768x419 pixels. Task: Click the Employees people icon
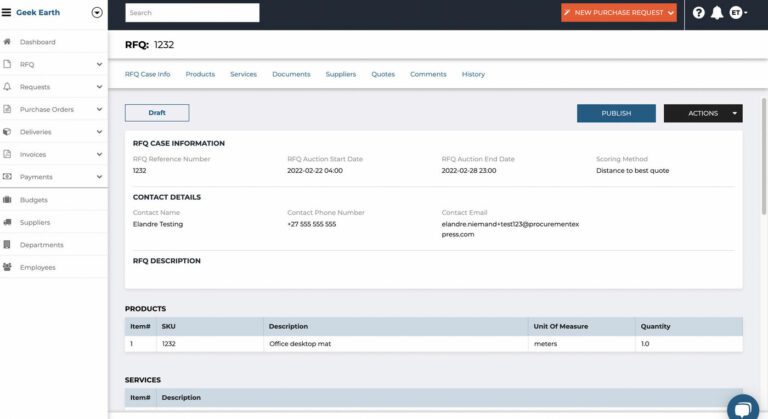click(7, 267)
